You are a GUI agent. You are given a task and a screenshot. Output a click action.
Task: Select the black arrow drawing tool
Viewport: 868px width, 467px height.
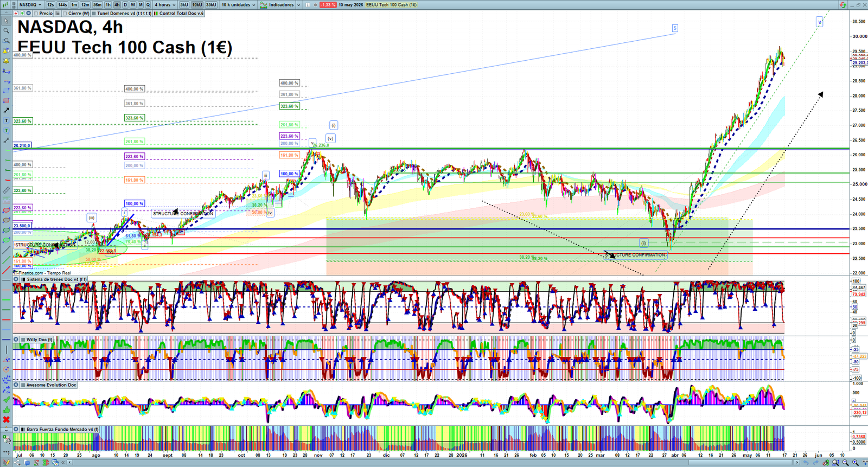(6, 110)
